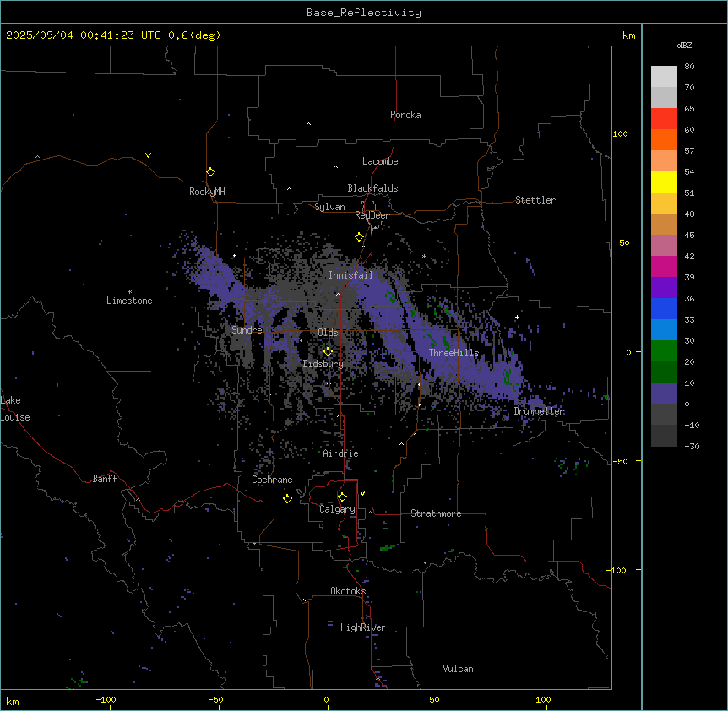Select the violet 36-39 dBZ legend swatch
Image resolution: width=728 pixels, height=711 pixels.
tap(664, 288)
